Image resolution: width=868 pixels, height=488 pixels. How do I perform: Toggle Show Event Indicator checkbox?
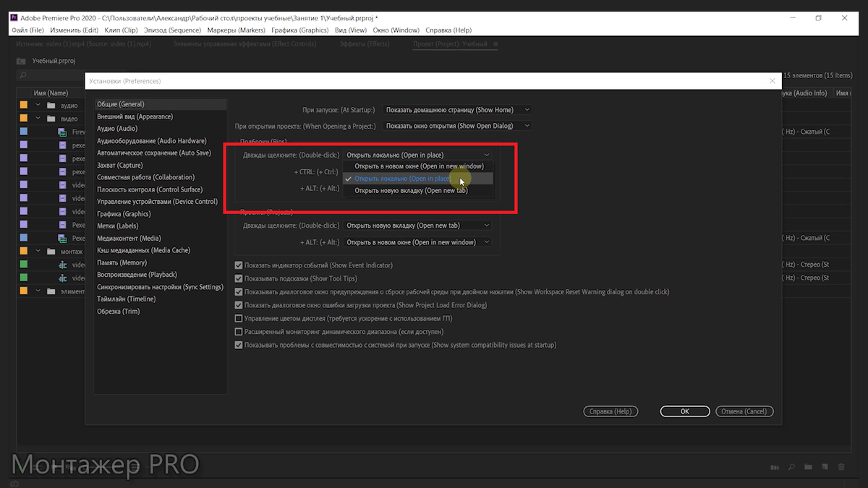point(239,265)
